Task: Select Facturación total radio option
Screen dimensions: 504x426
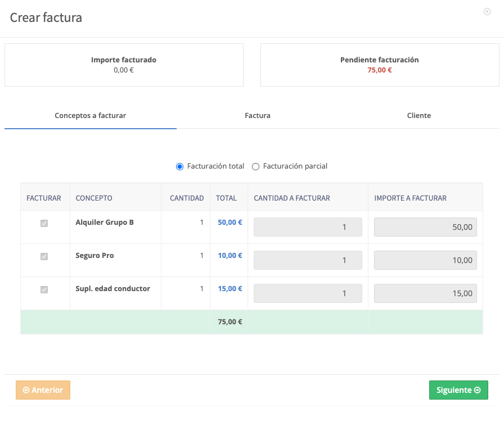Action: (x=179, y=166)
